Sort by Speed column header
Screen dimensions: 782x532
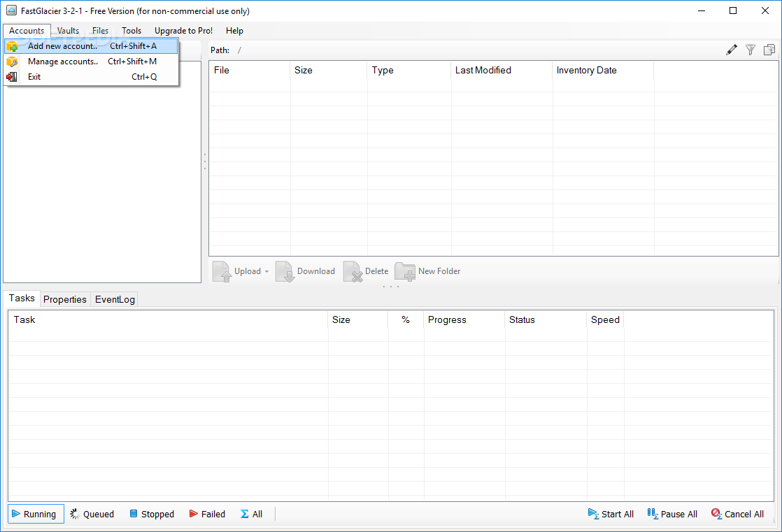tap(606, 320)
